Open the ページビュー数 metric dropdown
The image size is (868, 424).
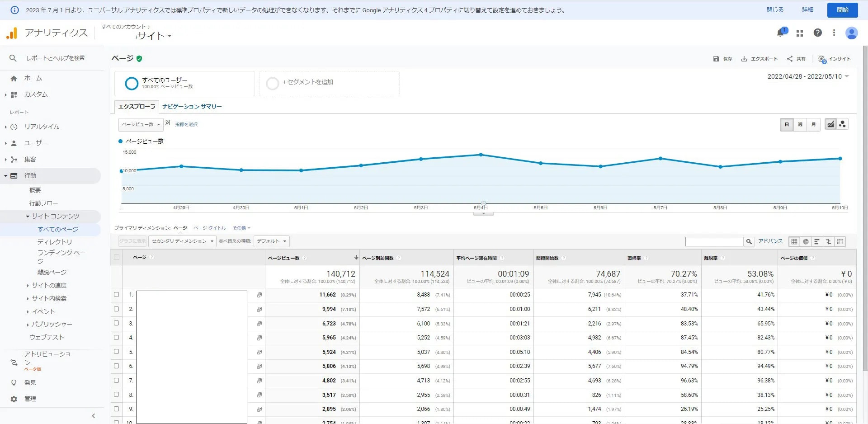(x=141, y=124)
